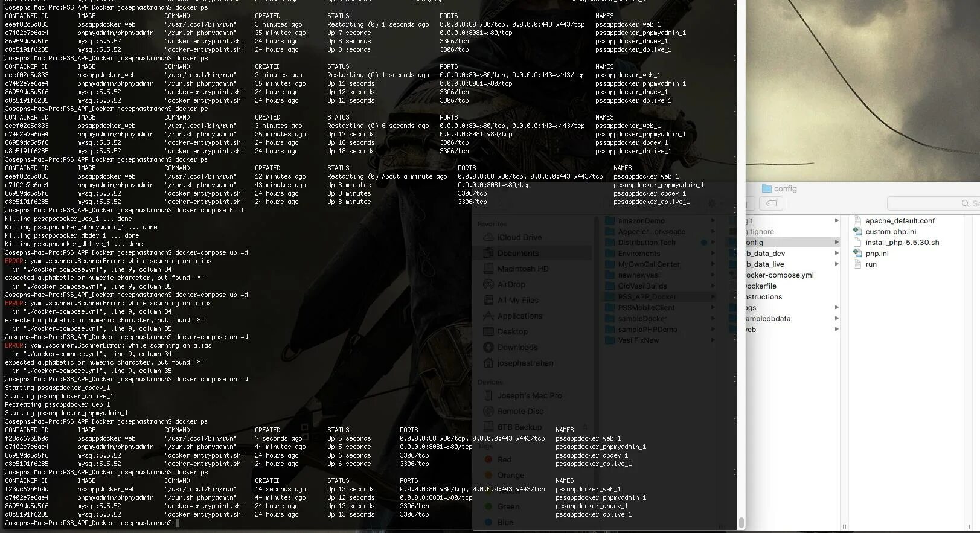Screen dimensions: 980x533
Task: Click the Finder search field
Action: point(934,203)
